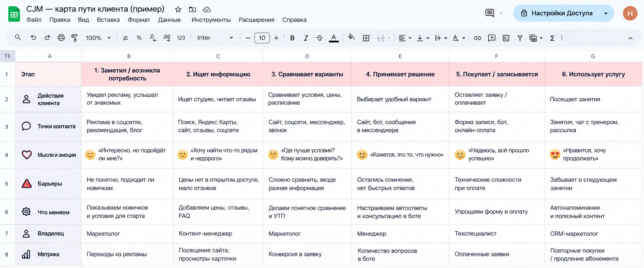Undo the last action
Image resolution: width=644 pixels, height=268 pixels.
click(33, 38)
